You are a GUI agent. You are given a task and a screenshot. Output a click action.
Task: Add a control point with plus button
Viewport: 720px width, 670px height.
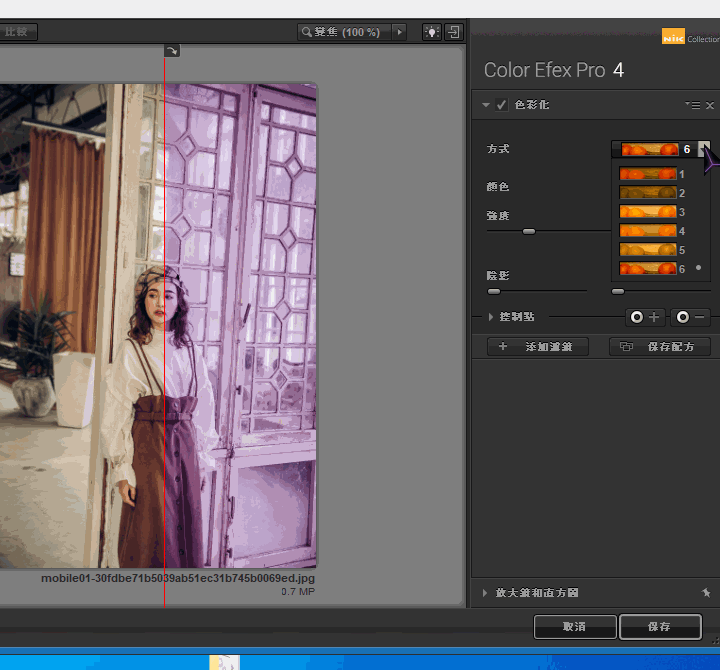645,317
